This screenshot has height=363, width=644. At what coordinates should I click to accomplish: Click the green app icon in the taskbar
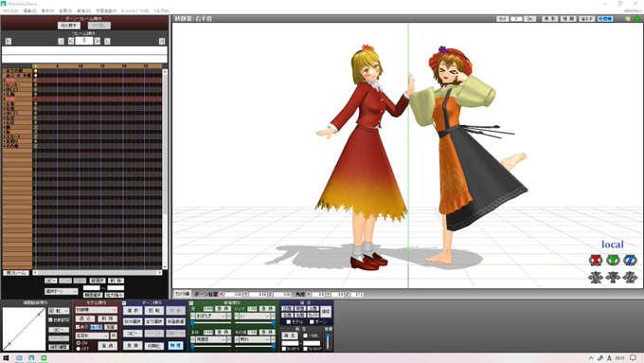(x=44, y=358)
